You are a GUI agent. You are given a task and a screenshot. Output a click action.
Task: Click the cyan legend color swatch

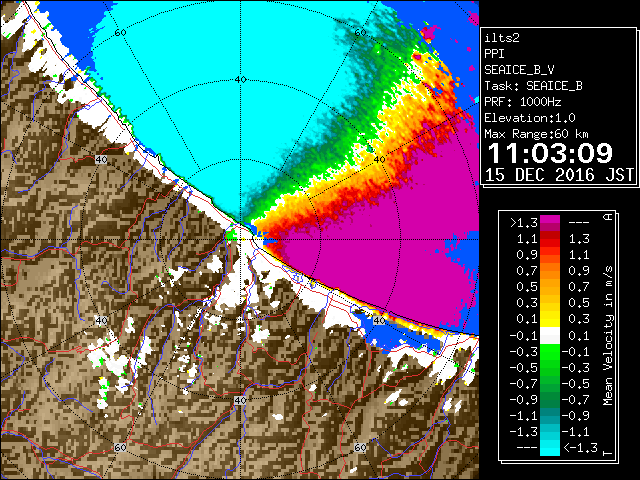point(550,448)
